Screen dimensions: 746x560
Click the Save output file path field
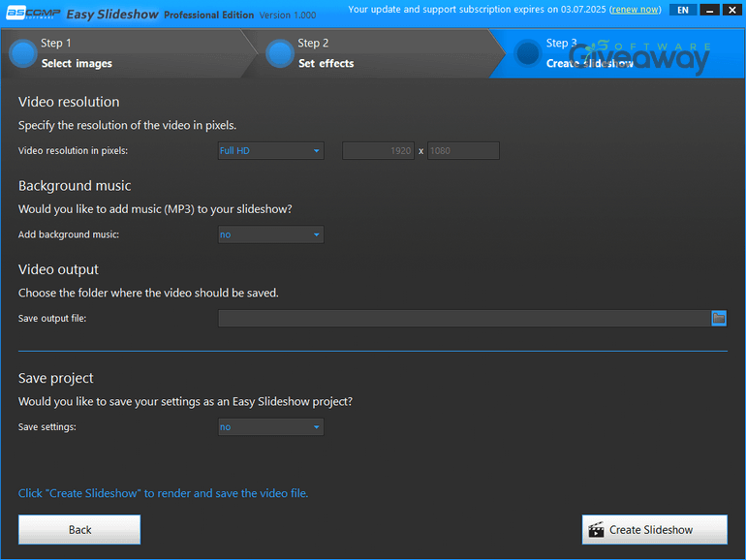tap(465, 319)
